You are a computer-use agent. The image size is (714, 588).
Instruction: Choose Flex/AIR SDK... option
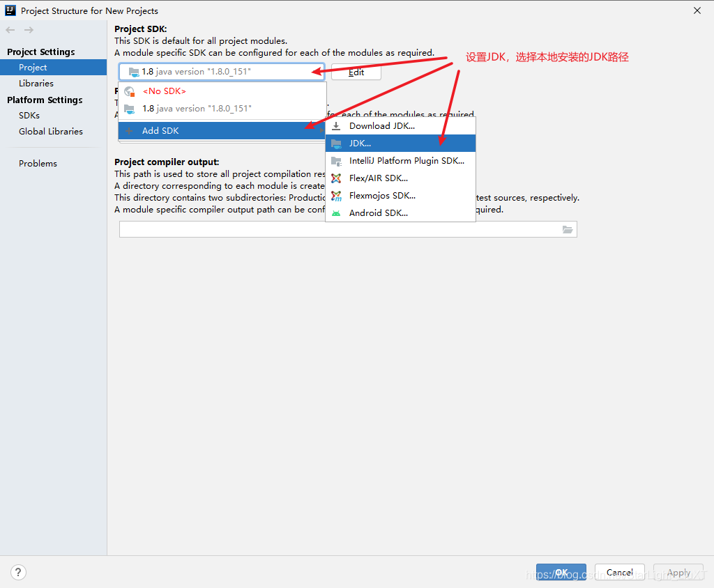pyautogui.click(x=401, y=178)
